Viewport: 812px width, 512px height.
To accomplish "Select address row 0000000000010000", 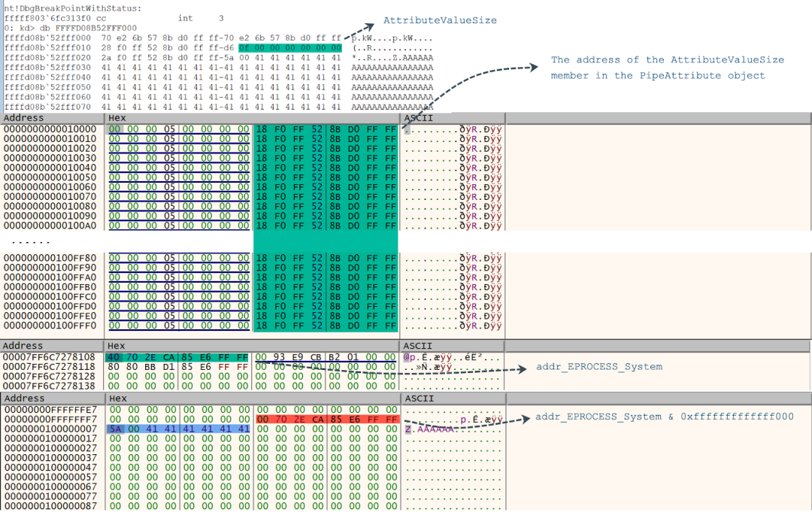I will tap(50, 129).
